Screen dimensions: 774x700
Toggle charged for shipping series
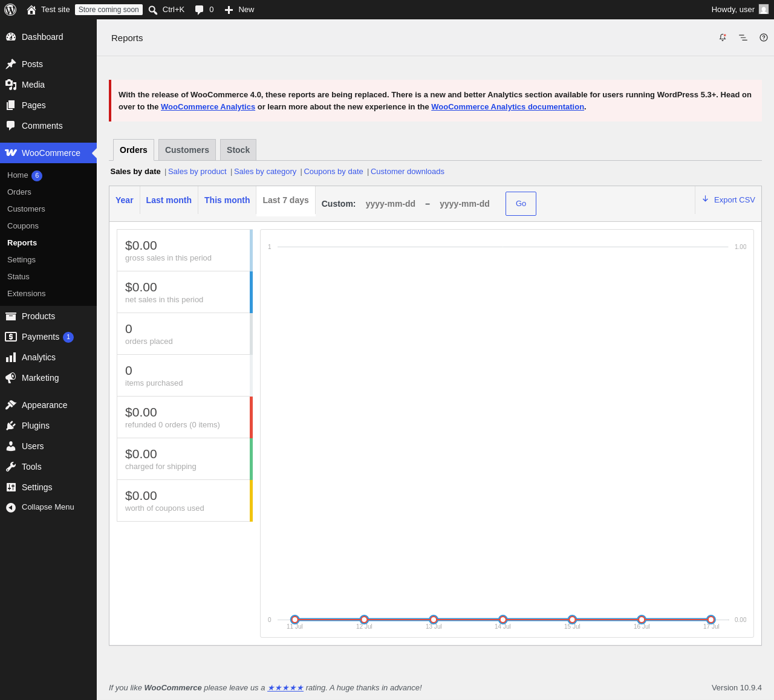click(184, 459)
